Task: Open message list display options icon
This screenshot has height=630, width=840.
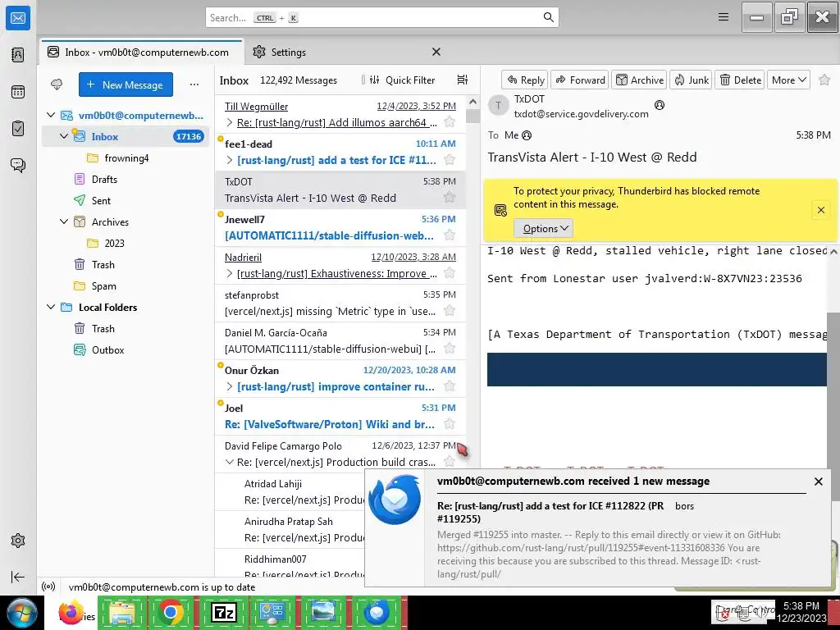Action: pos(463,80)
